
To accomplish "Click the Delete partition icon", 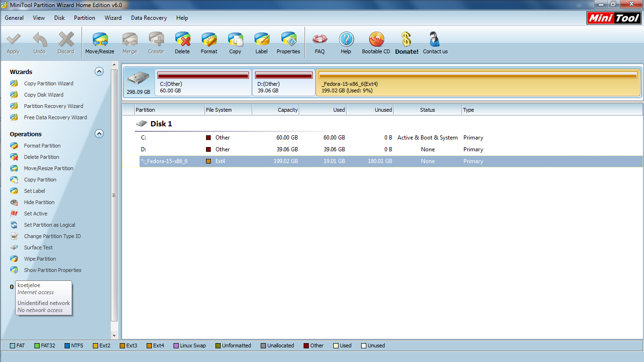I will tap(182, 42).
